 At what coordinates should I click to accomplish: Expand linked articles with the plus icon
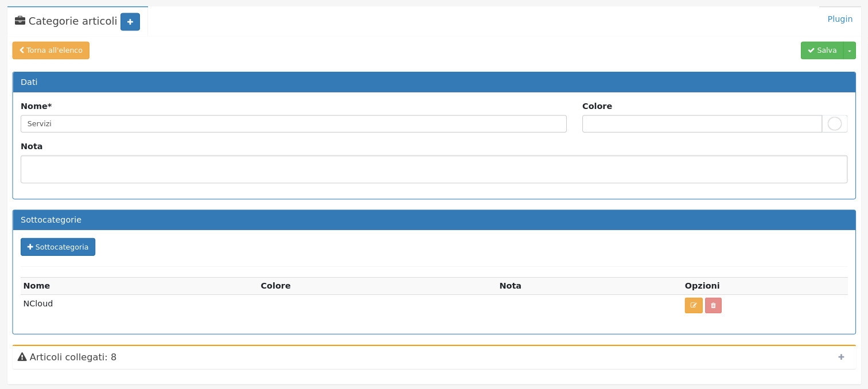click(841, 357)
